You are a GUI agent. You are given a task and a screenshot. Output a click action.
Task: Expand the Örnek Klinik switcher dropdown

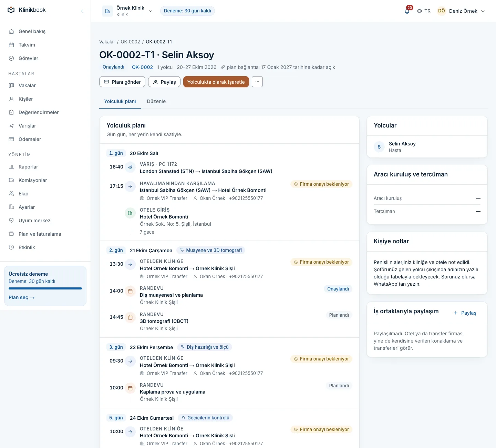pyautogui.click(x=127, y=11)
